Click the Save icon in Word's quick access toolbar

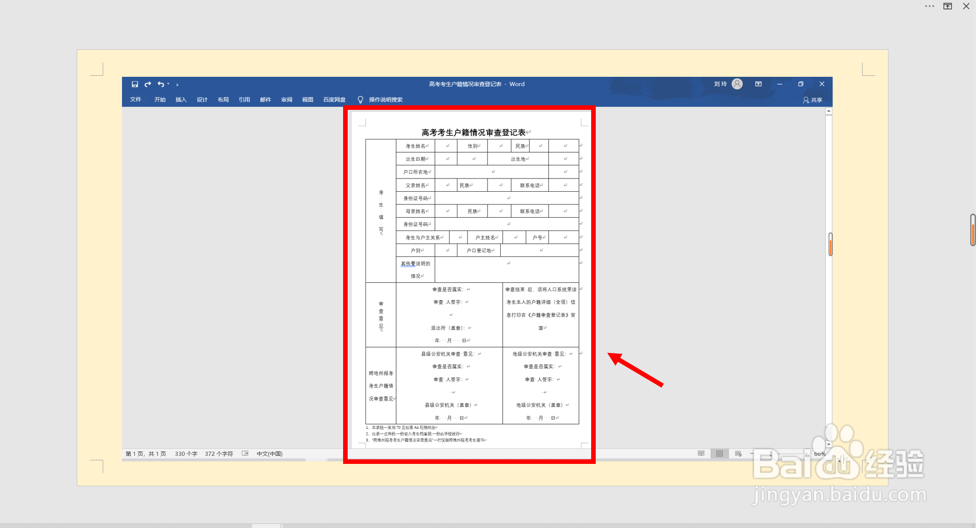(135, 84)
